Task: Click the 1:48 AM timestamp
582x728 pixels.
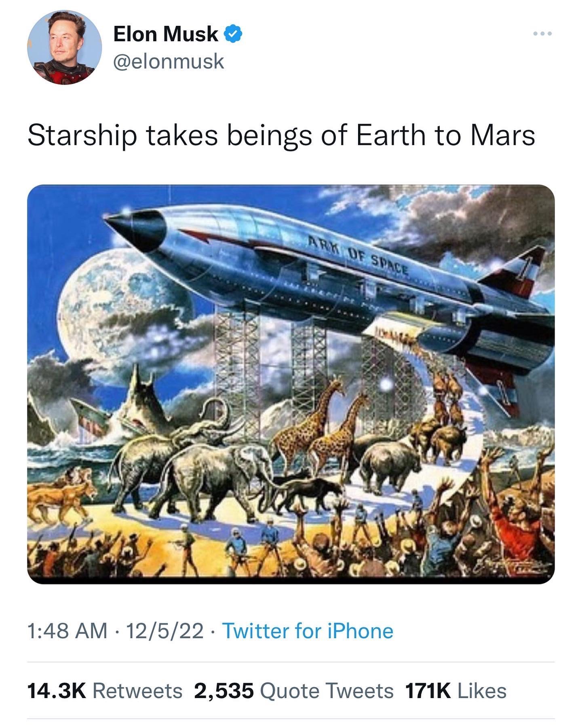Action: (67, 631)
